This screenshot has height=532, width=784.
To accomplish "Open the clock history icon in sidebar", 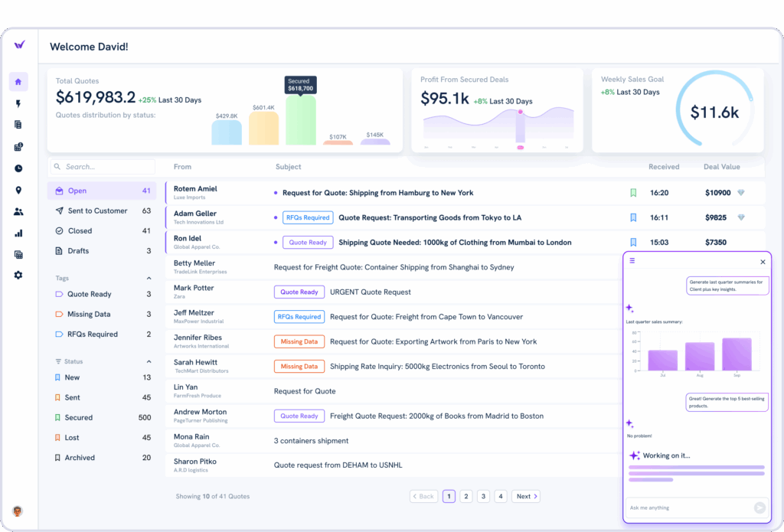I will 18,168.
